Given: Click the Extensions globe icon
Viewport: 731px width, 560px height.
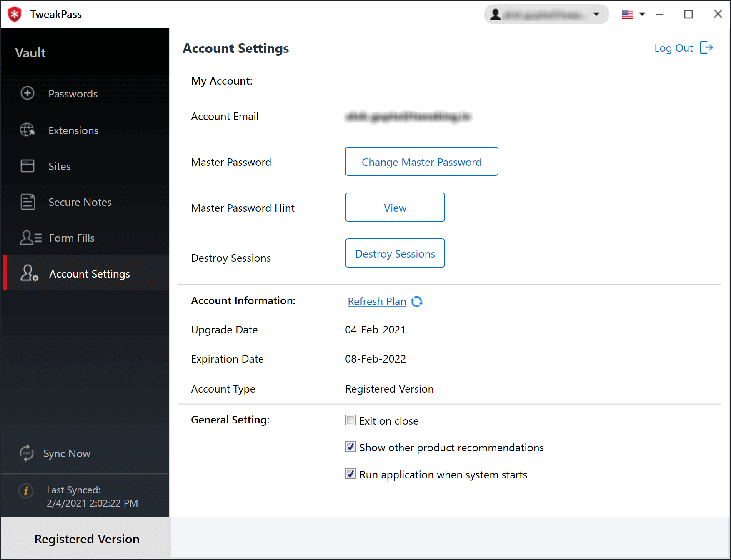Looking at the screenshot, I should click(x=27, y=130).
